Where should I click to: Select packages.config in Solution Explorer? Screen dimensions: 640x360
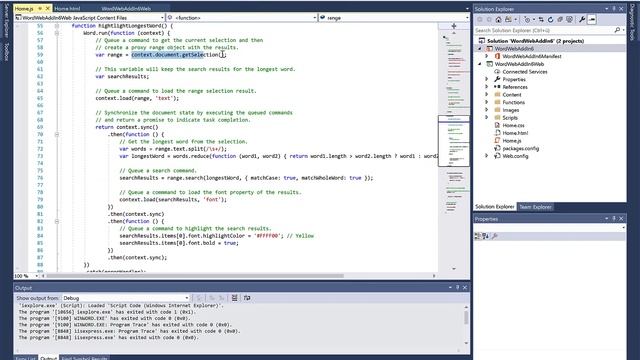pos(520,148)
